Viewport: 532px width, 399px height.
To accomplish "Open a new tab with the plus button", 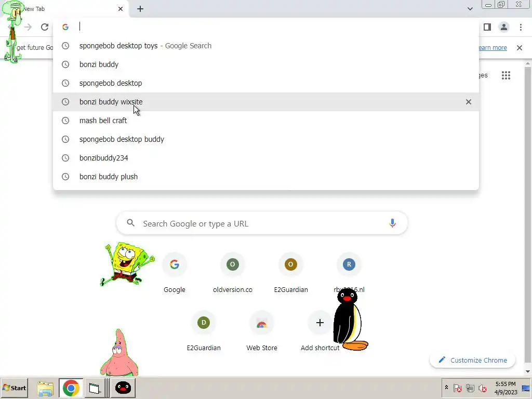I will coord(140,9).
